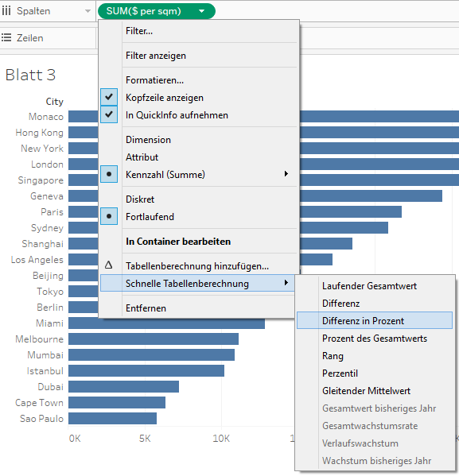Screen dimensions: 459x476
Task: Click the City column header
Action: (x=54, y=102)
